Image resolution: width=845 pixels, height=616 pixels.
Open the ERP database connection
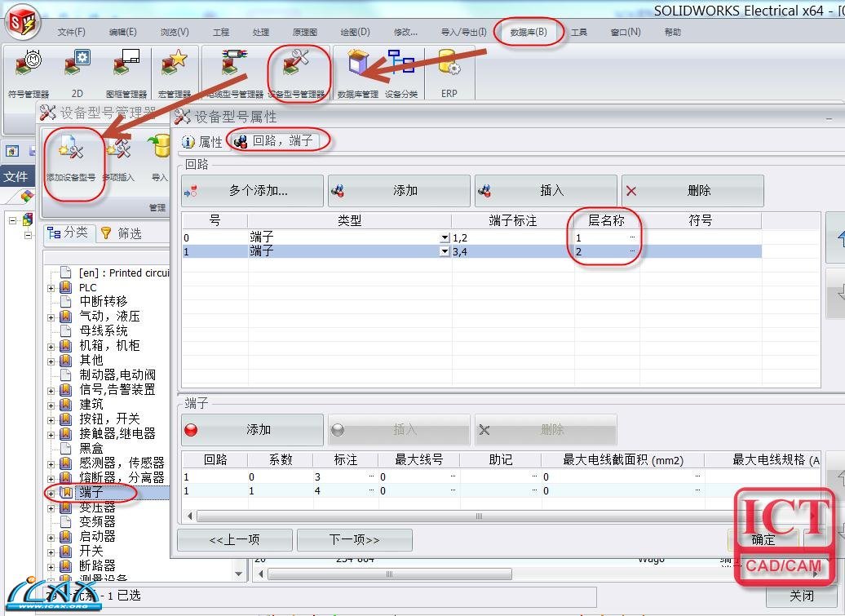[x=449, y=73]
